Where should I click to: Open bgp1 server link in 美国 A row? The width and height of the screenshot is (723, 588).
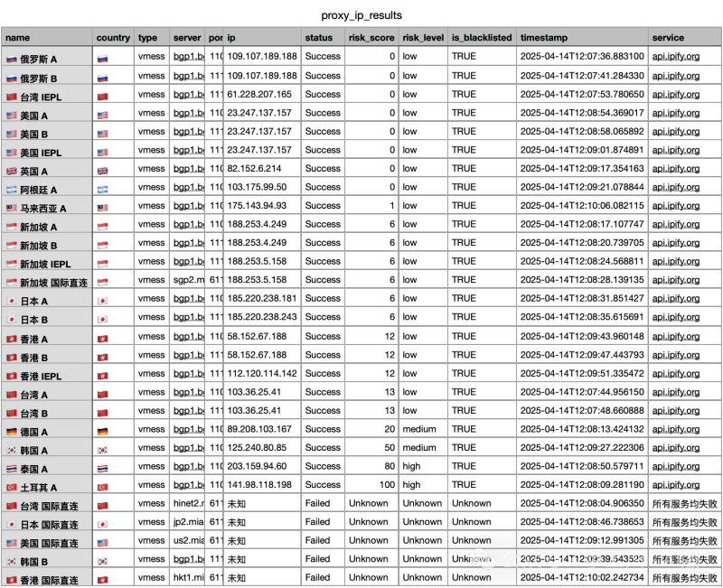click(x=189, y=113)
